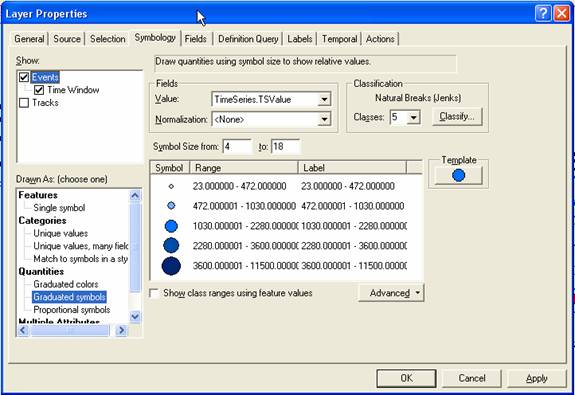This screenshot has width=575, height=395.
Task: Click the symbol for 1030.000001 - 2280.000000 class
Action: click(171, 226)
